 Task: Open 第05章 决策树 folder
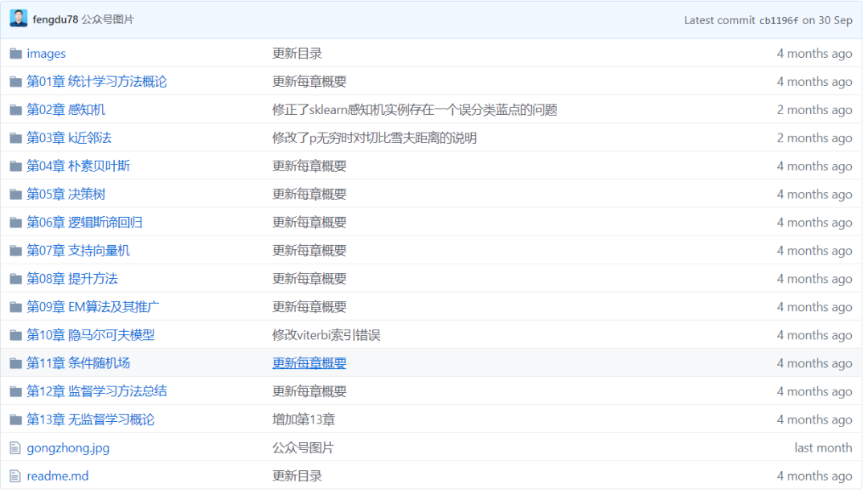[x=66, y=194]
